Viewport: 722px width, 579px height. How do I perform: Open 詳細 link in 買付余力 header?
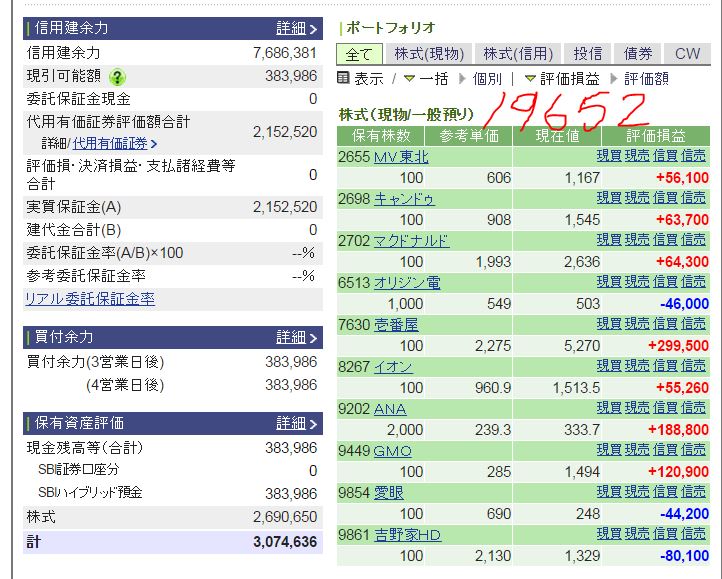coord(296,338)
